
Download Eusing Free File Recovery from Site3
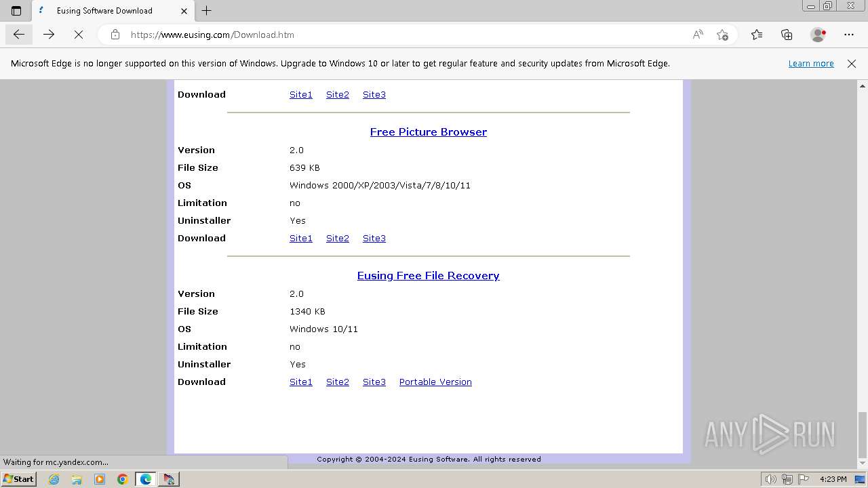pyautogui.click(x=374, y=382)
